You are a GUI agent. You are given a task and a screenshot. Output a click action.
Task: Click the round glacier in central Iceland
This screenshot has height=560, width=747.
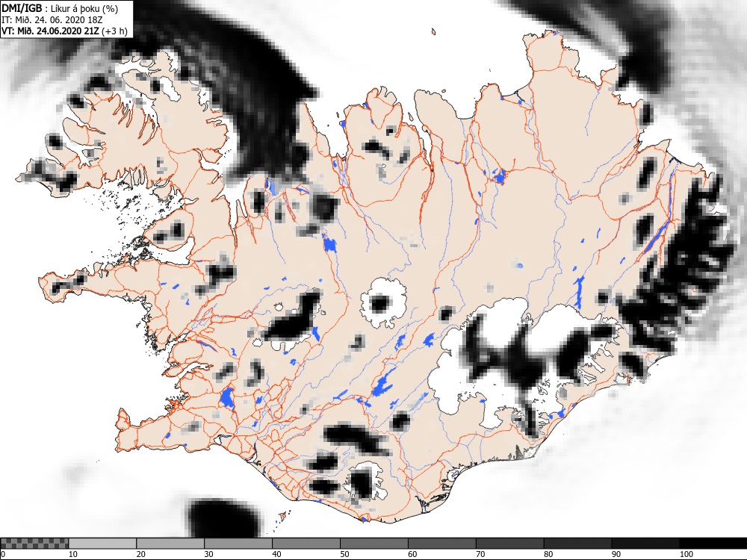tap(384, 303)
